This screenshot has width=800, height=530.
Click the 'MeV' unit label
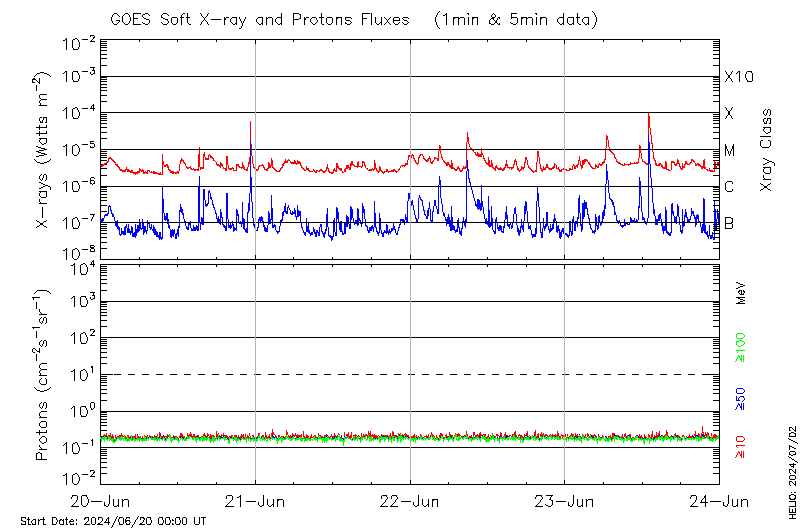pos(741,292)
